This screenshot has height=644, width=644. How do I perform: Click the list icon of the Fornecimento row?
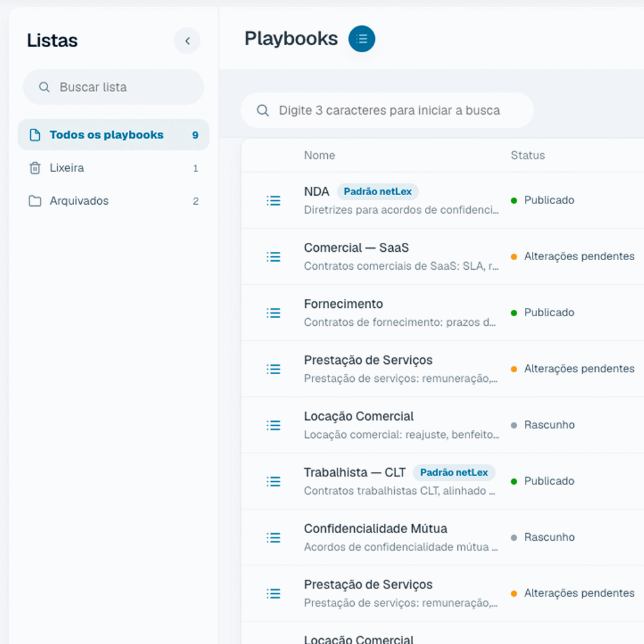point(274,313)
